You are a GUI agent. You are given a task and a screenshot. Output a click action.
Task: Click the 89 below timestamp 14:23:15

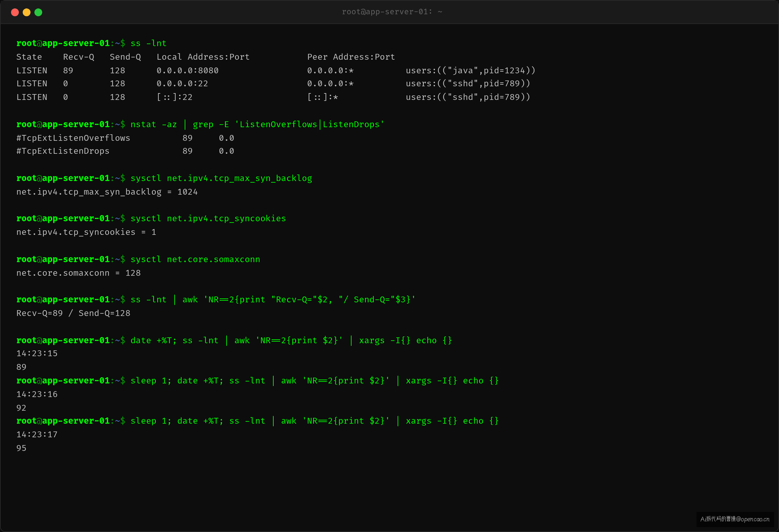[x=21, y=367]
